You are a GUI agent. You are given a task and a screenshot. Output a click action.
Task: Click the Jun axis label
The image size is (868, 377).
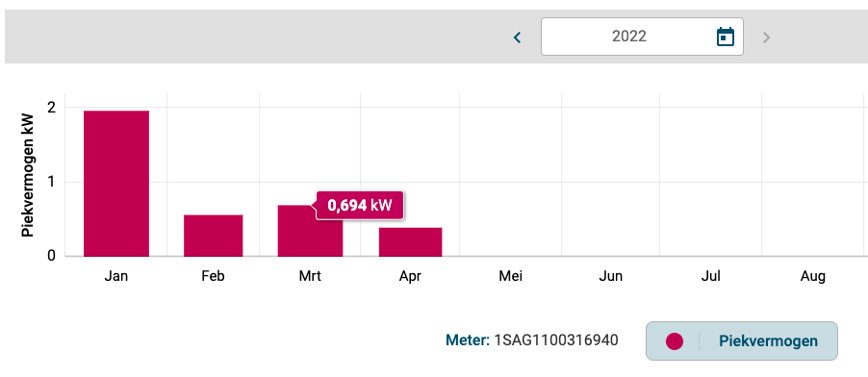pos(611,276)
